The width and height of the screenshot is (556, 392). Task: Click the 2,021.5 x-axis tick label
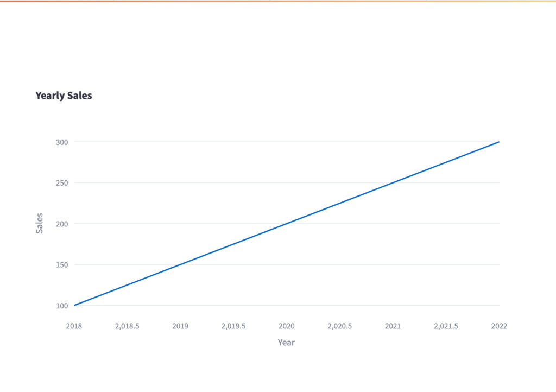pos(446,326)
